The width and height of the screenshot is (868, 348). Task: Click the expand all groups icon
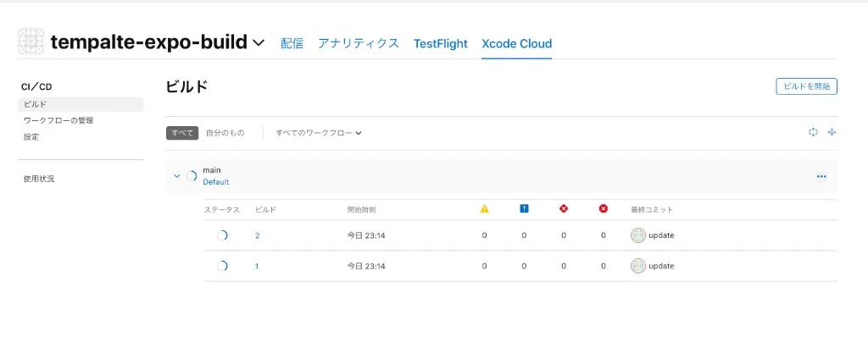832,132
